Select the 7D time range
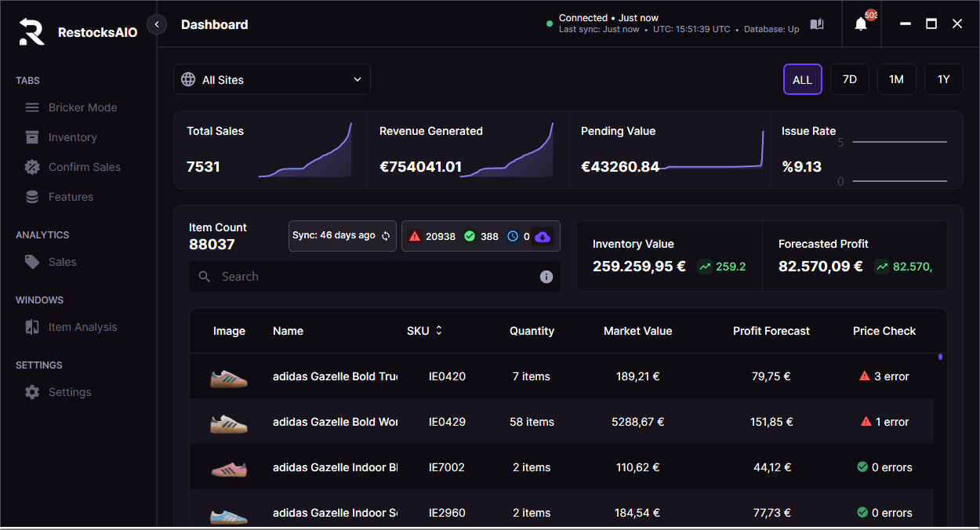Viewport: 980px width, 530px height. click(850, 79)
